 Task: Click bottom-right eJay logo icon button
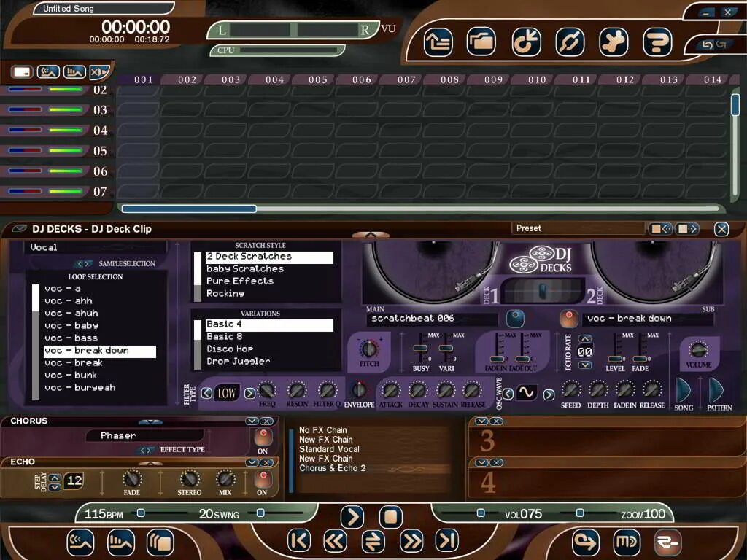[x=667, y=542]
